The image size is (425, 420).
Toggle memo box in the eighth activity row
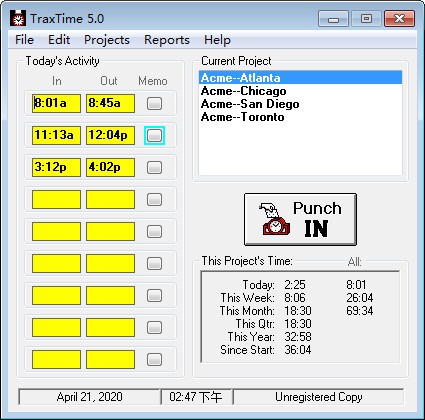pos(154,327)
